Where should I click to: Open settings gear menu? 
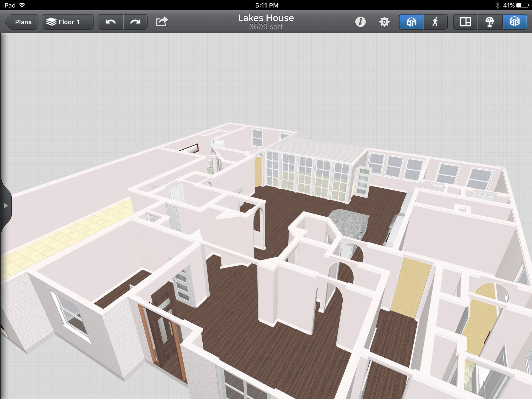point(384,22)
